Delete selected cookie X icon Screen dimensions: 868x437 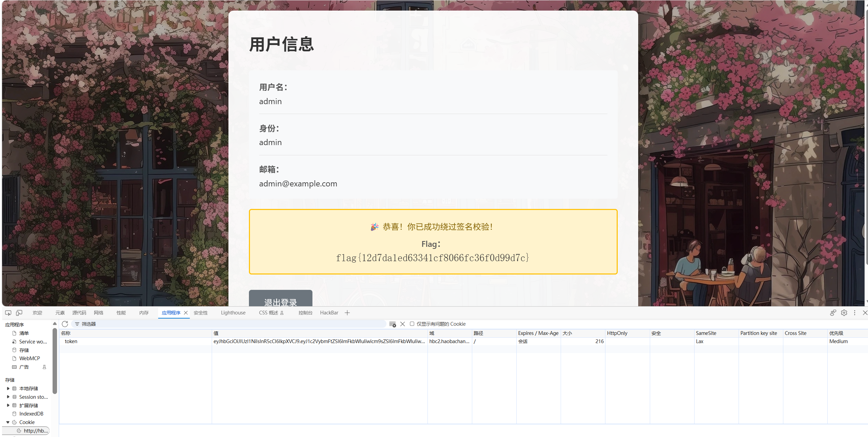tap(403, 324)
